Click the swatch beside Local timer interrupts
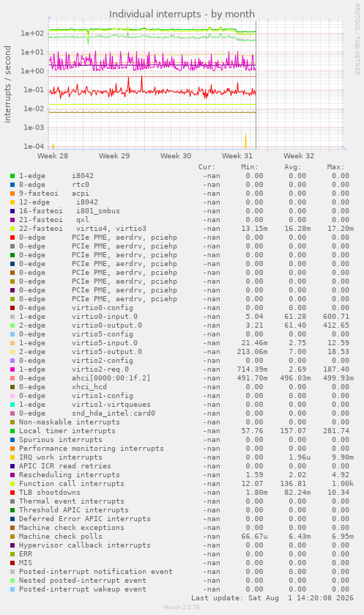Screen dimensions: 364x615 (12, 431)
